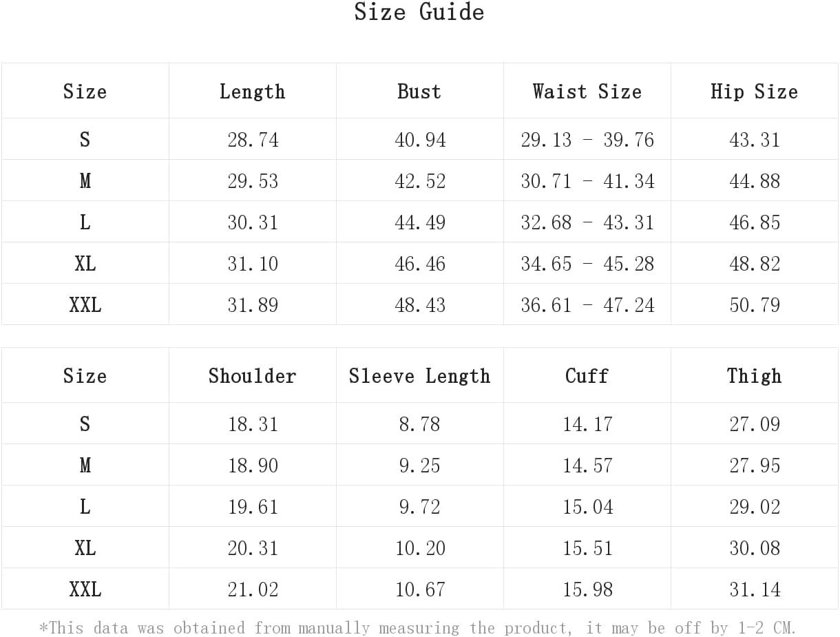The height and width of the screenshot is (637, 840).
Task: Click shoulder value 21.02
Action: click(x=253, y=589)
